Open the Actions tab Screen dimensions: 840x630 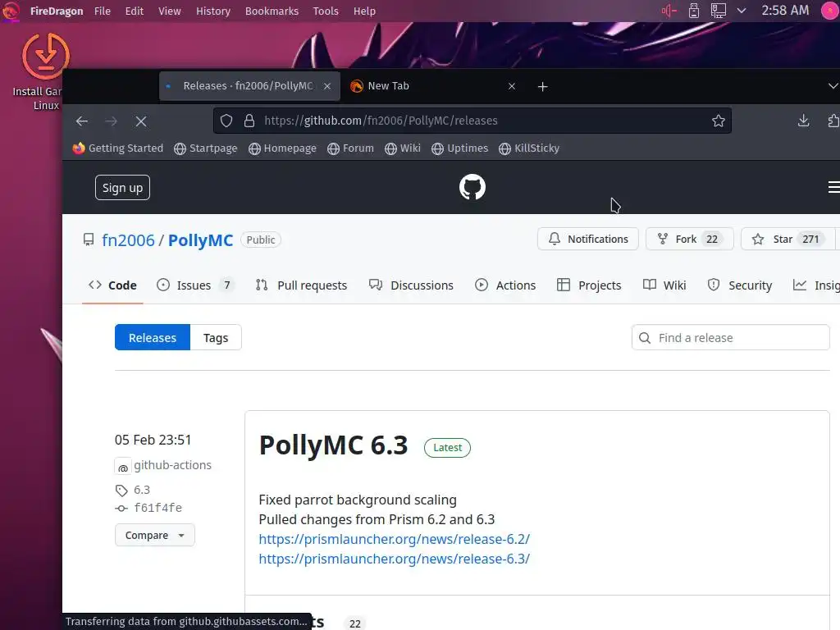(505, 285)
